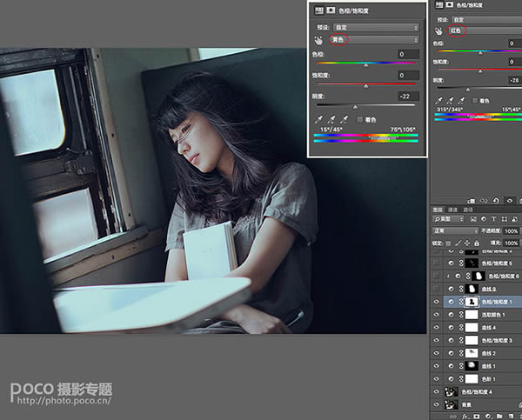Click the 色相/饱和度 1 layer mask thumbnail
The width and height of the screenshot is (522, 420).
tap(472, 302)
